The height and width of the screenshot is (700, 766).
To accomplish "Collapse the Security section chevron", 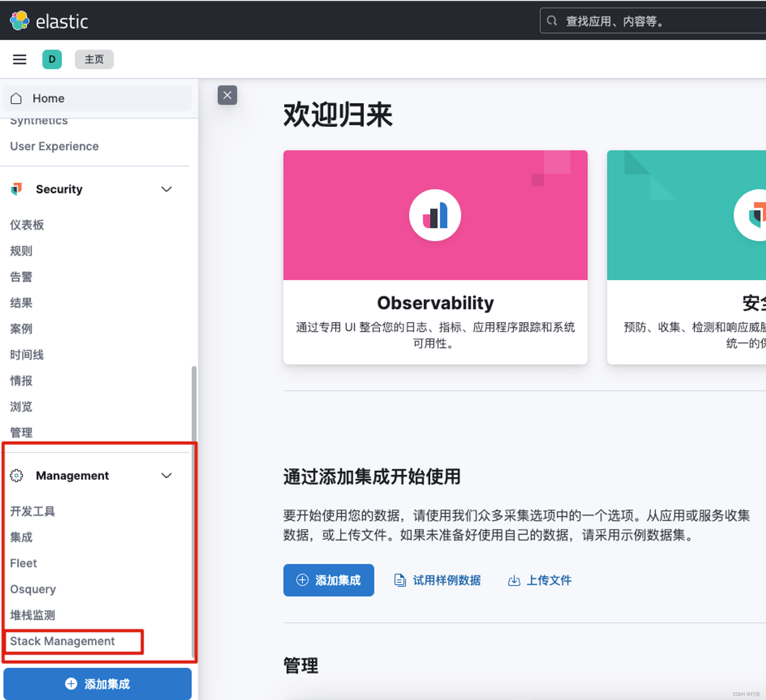I will (166, 189).
